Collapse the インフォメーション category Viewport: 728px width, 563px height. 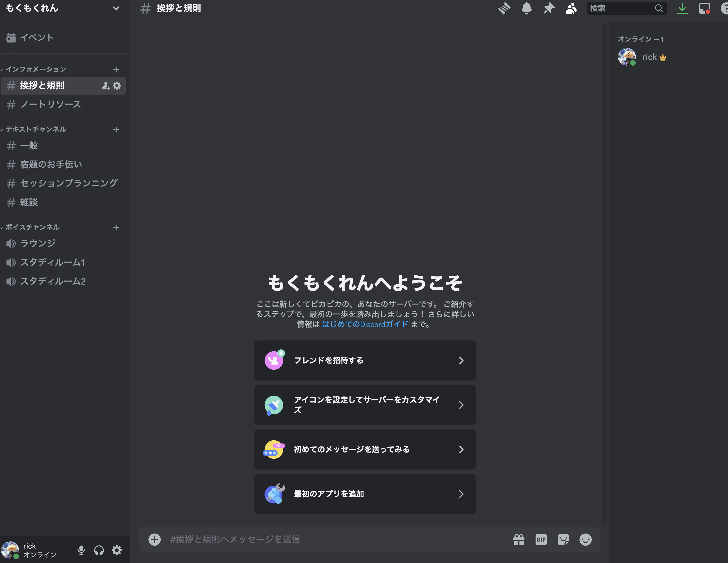coord(36,69)
